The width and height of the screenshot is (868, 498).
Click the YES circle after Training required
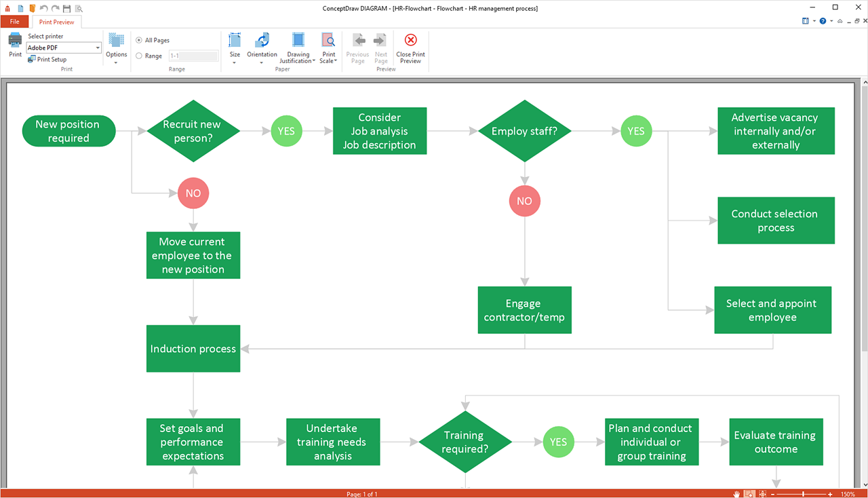tap(559, 442)
